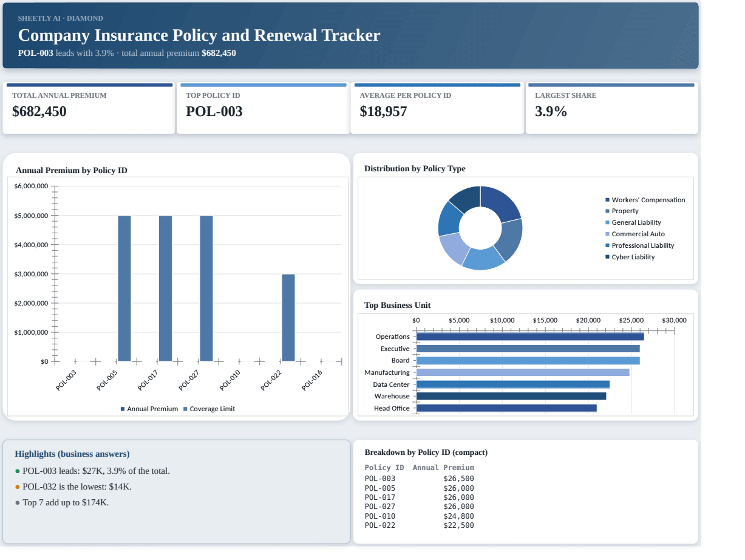Click the Annual Premium legend marker
Image resolution: width=745 pixels, height=560 pixels.
[x=123, y=409]
